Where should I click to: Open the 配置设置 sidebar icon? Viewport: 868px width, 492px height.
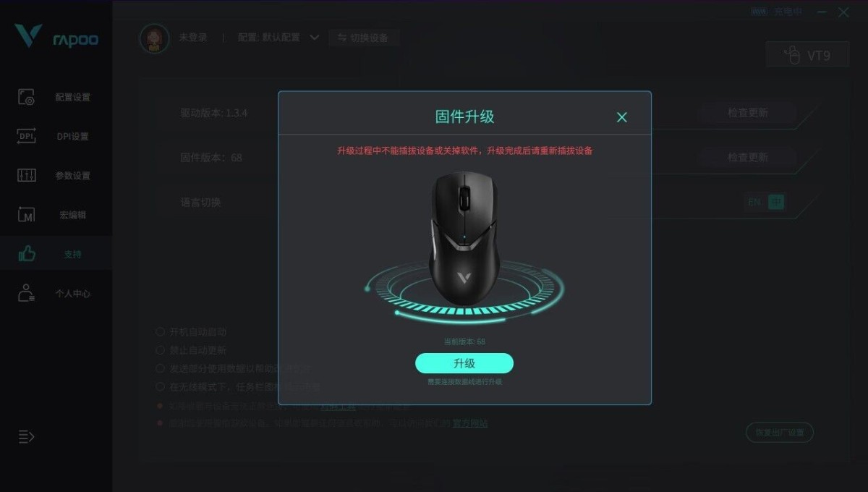pos(26,97)
